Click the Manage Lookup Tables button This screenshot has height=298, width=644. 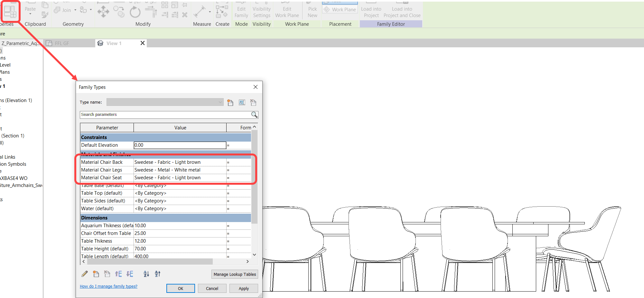234,274
